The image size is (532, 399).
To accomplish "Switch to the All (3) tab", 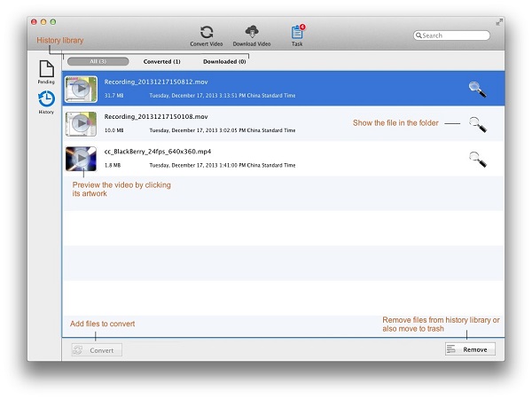I will [98, 61].
